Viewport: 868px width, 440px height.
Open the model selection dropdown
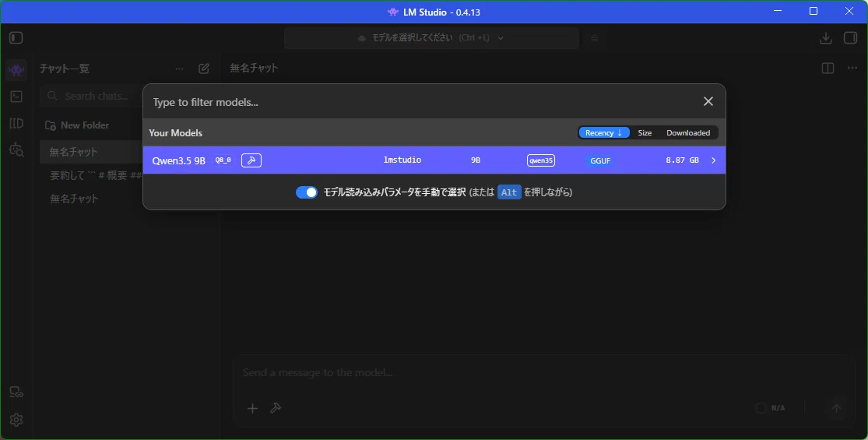click(x=432, y=38)
